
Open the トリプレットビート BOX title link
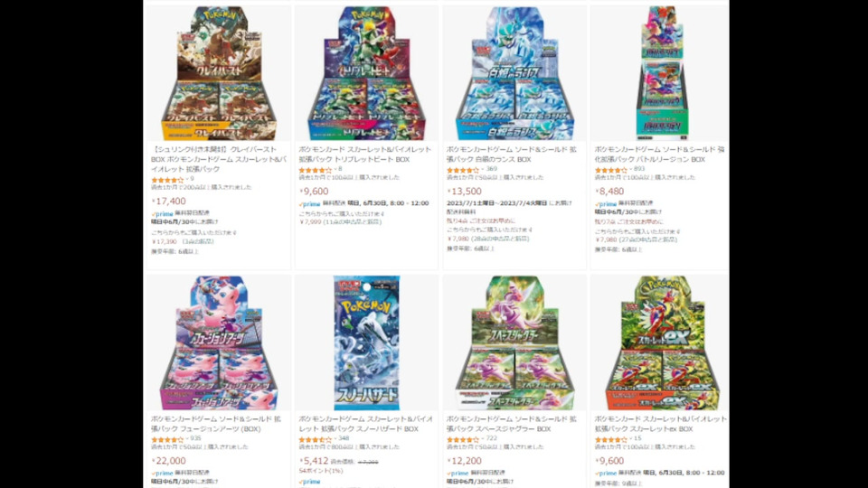click(364, 155)
